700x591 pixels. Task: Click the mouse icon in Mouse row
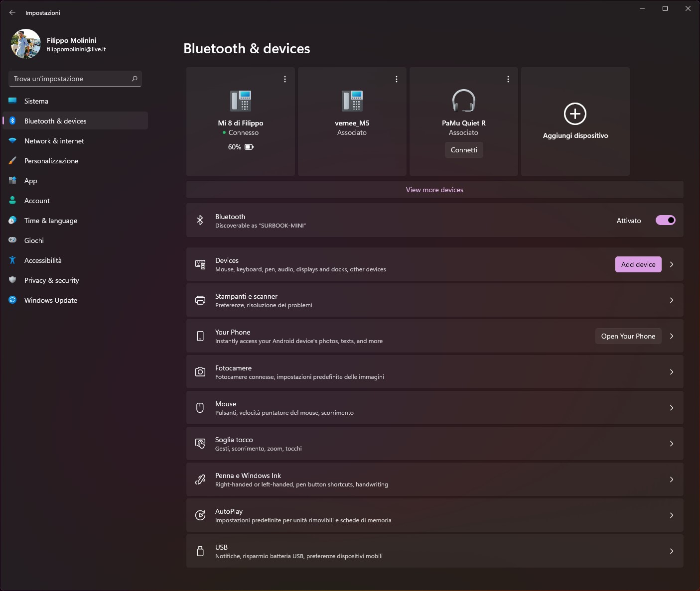[200, 408]
